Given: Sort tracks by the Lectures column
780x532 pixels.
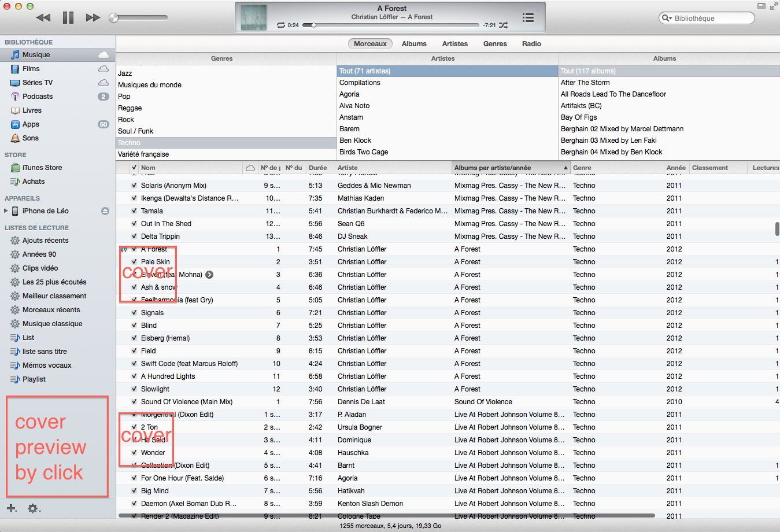Looking at the screenshot, I should (764, 168).
